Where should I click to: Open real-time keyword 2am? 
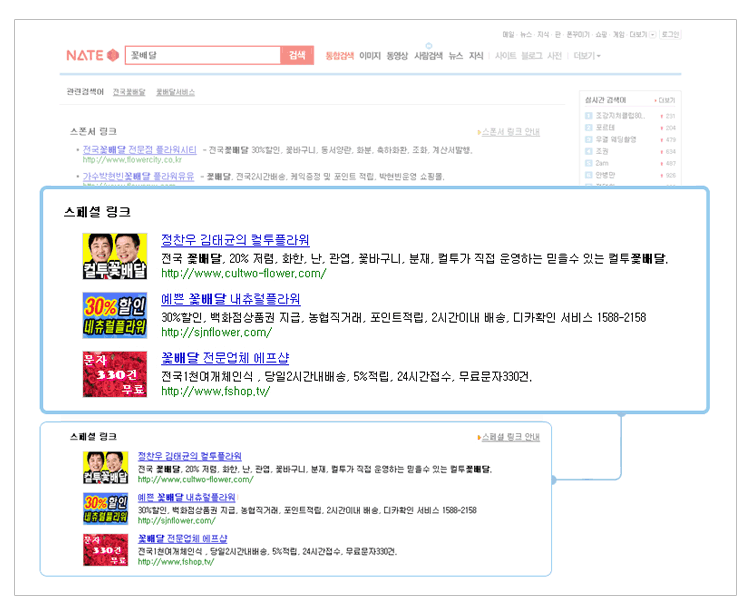[x=602, y=163]
